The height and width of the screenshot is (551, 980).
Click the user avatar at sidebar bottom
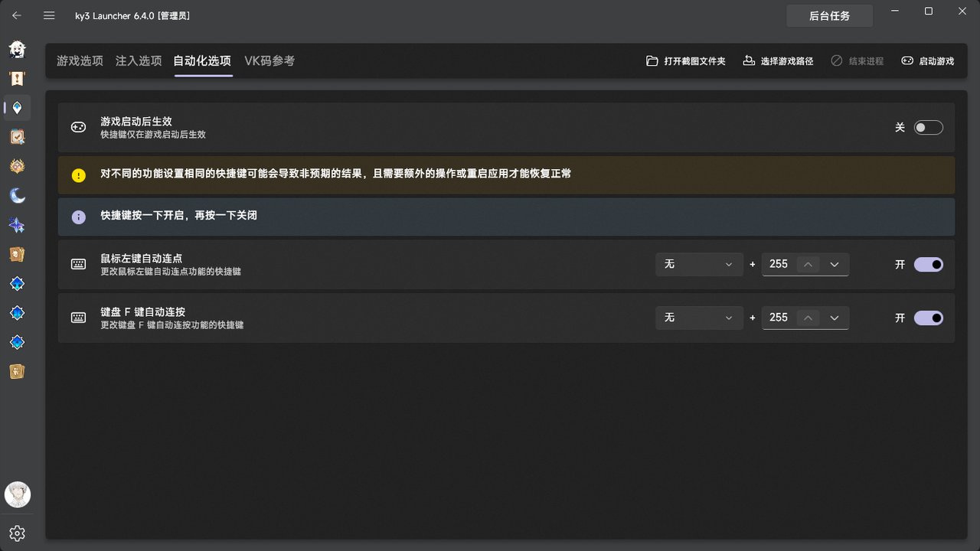(17, 494)
